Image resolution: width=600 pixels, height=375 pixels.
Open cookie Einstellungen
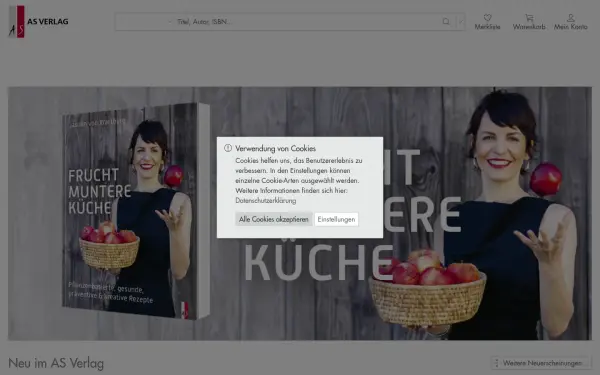(x=336, y=219)
